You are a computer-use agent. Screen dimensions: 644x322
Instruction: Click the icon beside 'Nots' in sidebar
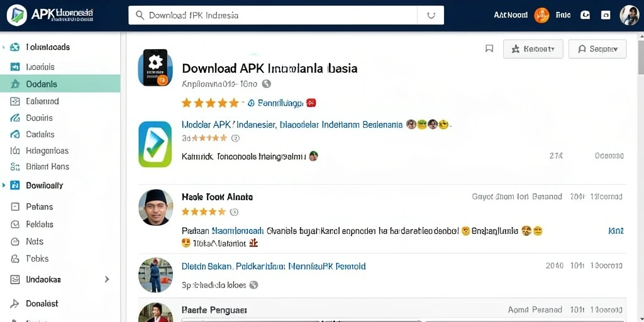point(15,241)
